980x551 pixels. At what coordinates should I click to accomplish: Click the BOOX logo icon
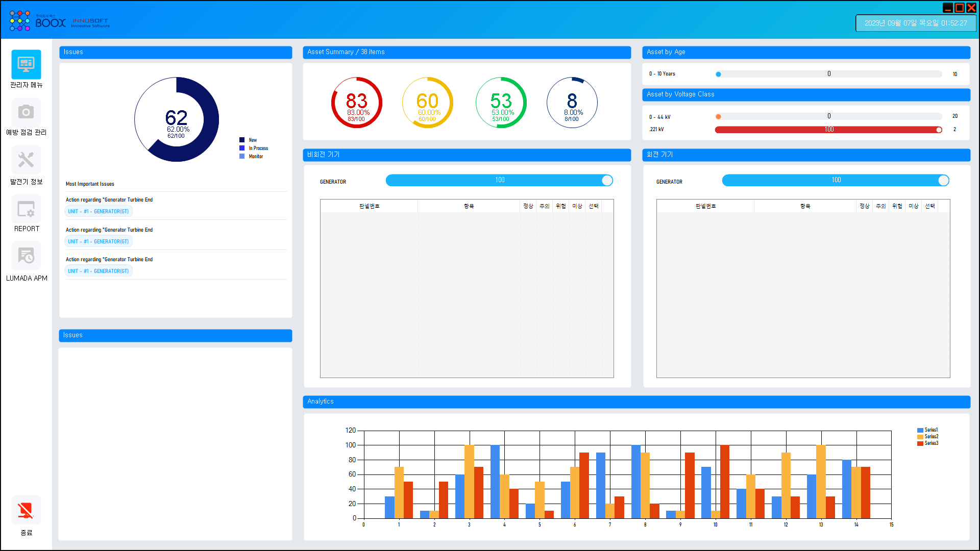click(x=20, y=21)
